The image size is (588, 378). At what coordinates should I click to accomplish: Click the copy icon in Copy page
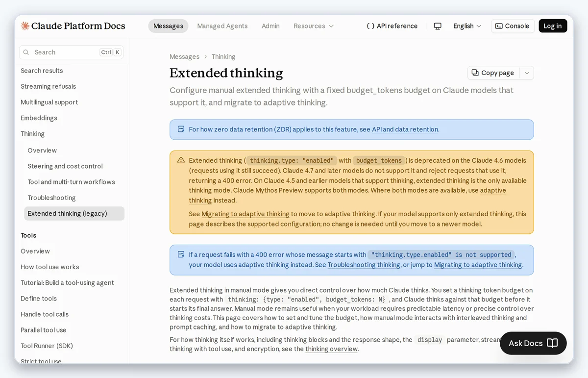[475, 73]
